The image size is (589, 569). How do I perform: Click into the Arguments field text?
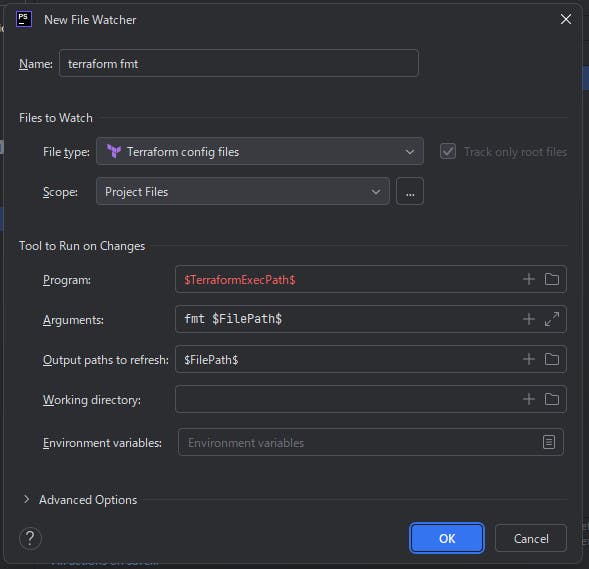233,319
